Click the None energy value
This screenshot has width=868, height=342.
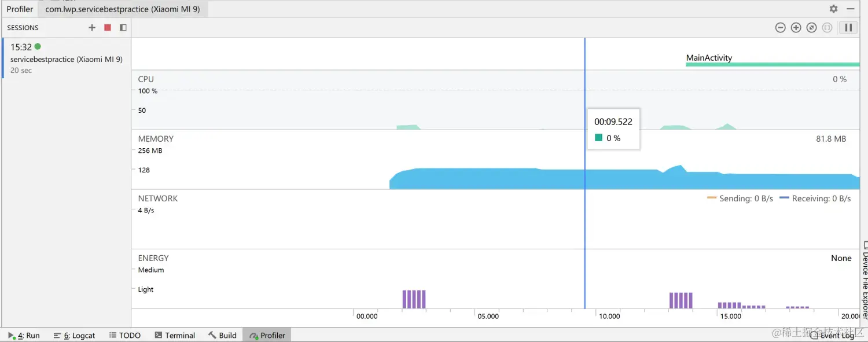pos(841,258)
